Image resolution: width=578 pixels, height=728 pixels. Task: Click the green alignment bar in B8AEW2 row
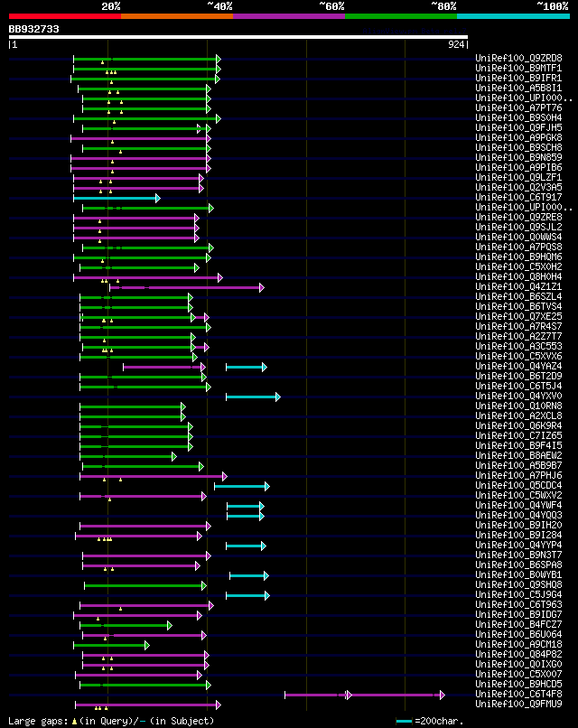pyautogui.click(x=128, y=457)
